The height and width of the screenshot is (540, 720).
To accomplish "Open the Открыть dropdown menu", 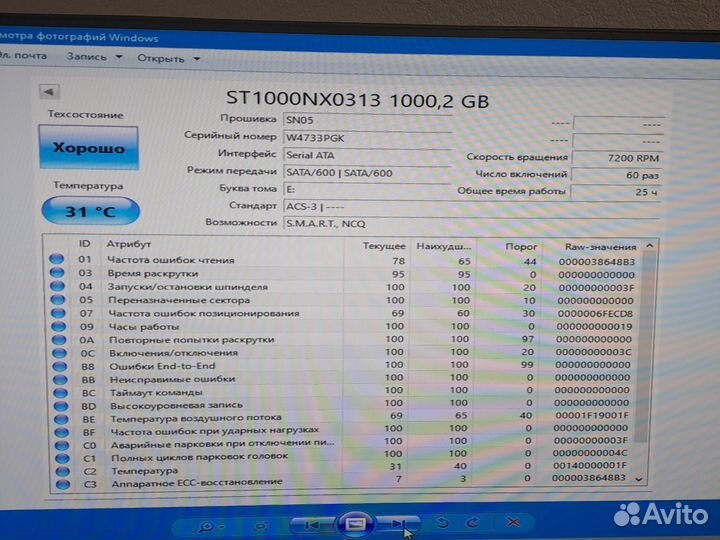I will pos(169,58).
